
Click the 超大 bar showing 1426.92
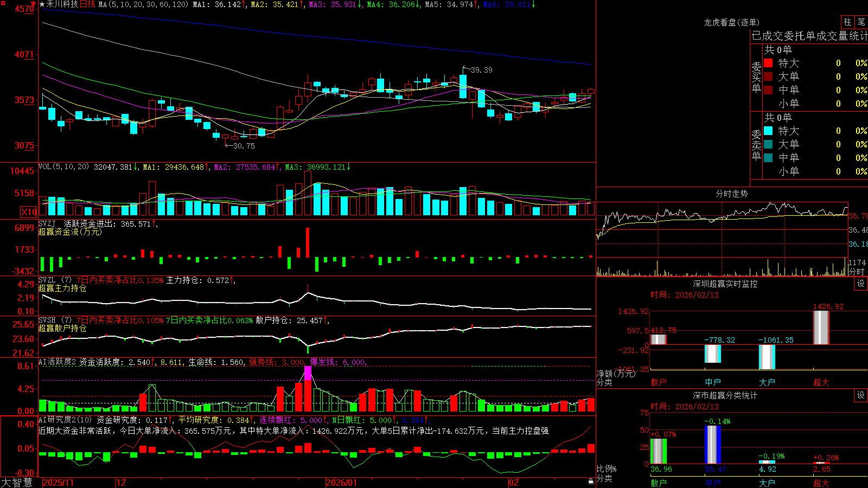[821, 328]
